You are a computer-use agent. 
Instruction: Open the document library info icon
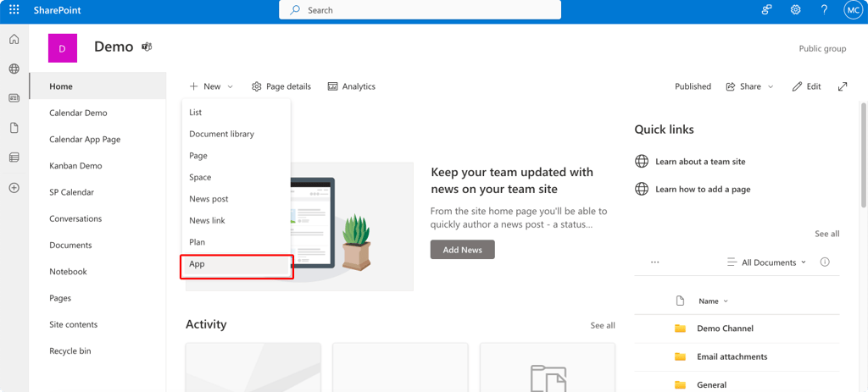[825, 262]
